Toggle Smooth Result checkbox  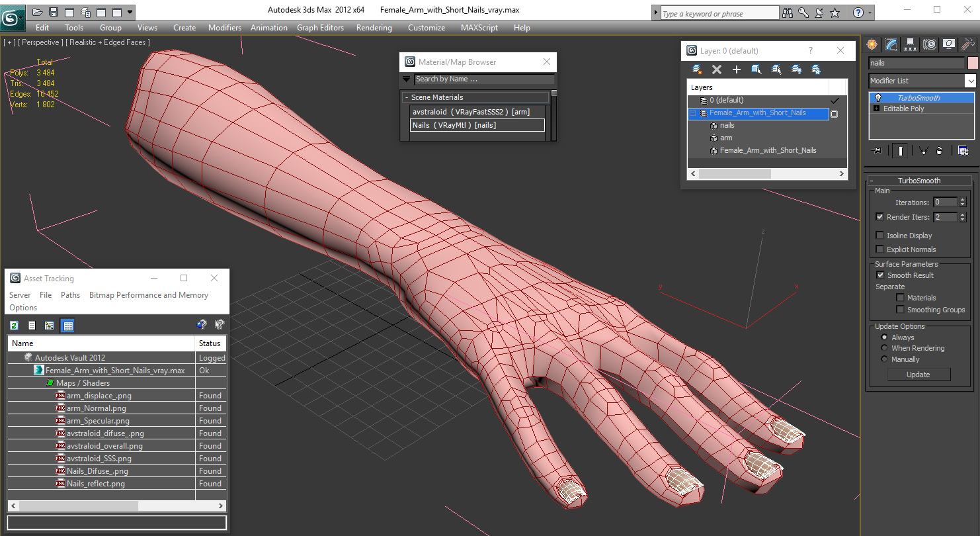pyautogui.click(x=880, y=275)
